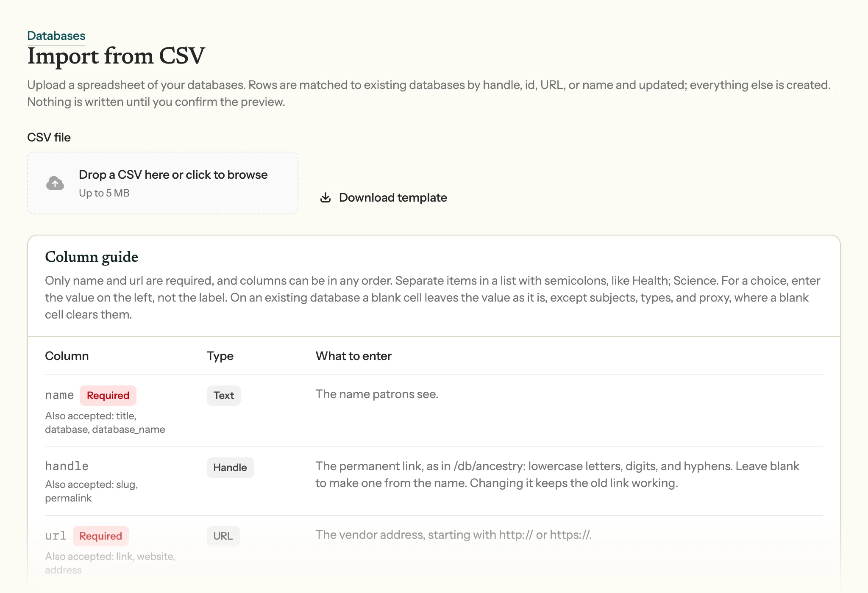
Task: Click the Required badge next to name
Action: pyautogui.click(x=108, y=395)
